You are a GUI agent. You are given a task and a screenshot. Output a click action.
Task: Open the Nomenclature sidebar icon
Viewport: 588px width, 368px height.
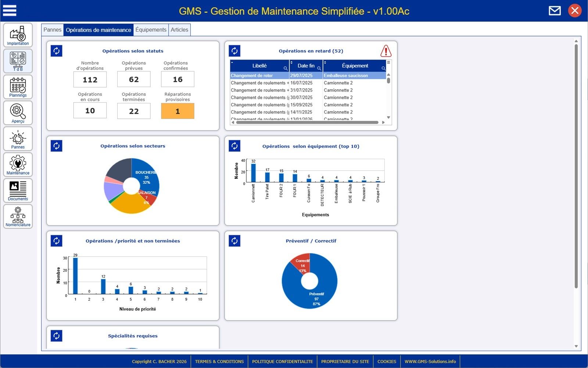18,217
